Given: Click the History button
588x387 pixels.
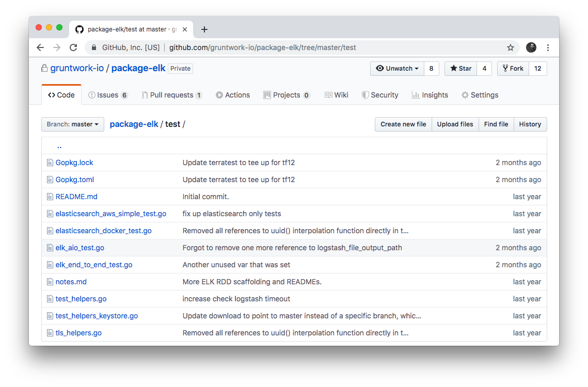Looking at the screenshot, I should [x=530, y=124].
